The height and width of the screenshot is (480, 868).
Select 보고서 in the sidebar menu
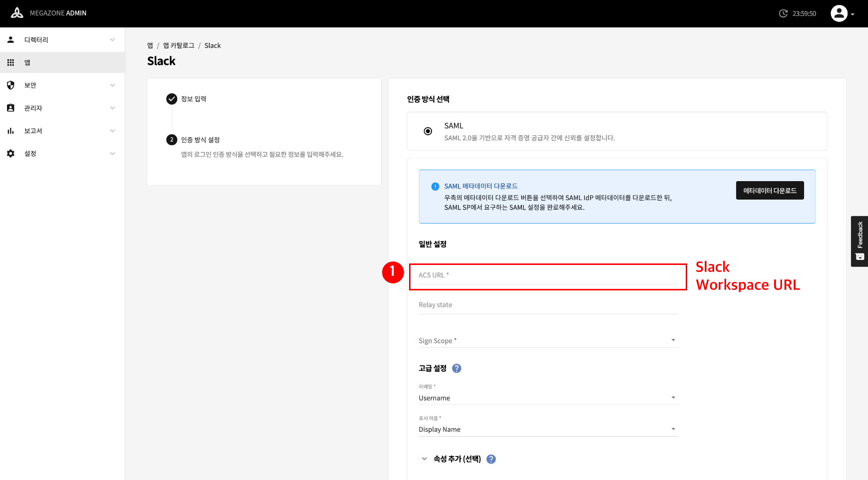(62, 131)
